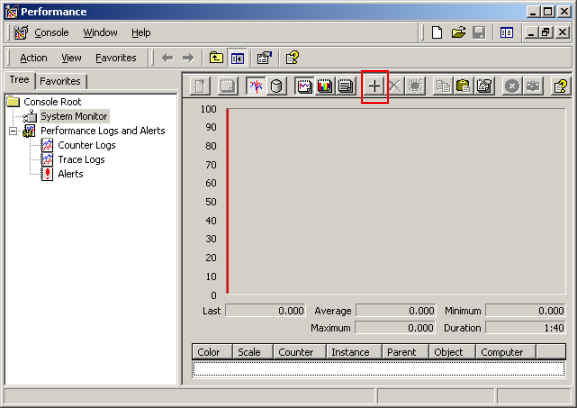
Task: Click the Export List toolbar icon
Action: pyautogui.click(x=264, y=58)
